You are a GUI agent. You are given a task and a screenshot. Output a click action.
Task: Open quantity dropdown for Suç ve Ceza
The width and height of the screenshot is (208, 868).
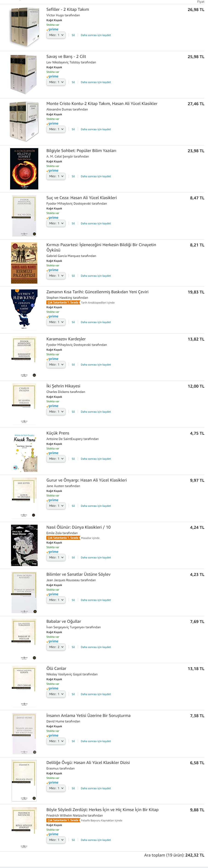(56, 223)
